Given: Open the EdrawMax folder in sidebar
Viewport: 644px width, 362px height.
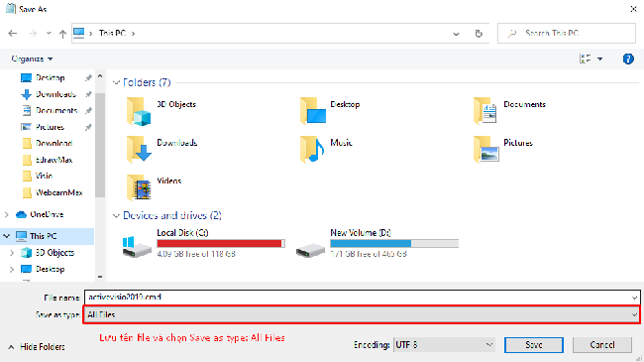Looking at the screenshot, I should [54, 160].
